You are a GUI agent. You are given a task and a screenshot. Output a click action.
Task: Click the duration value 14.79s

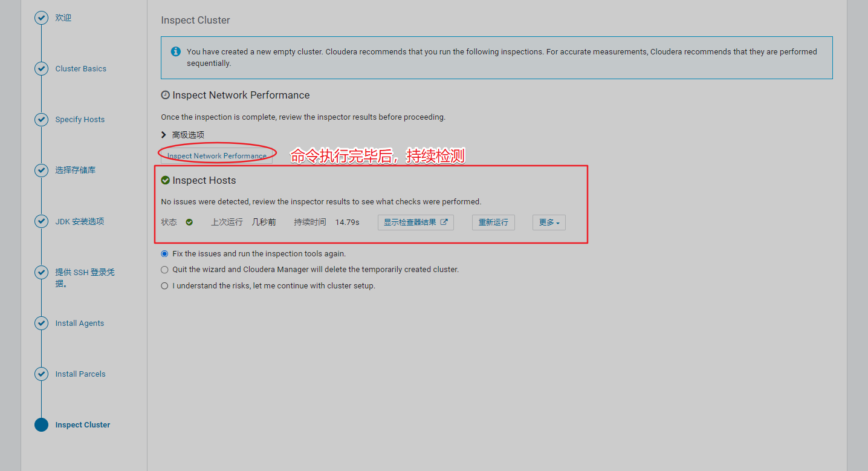coord(348,223)
